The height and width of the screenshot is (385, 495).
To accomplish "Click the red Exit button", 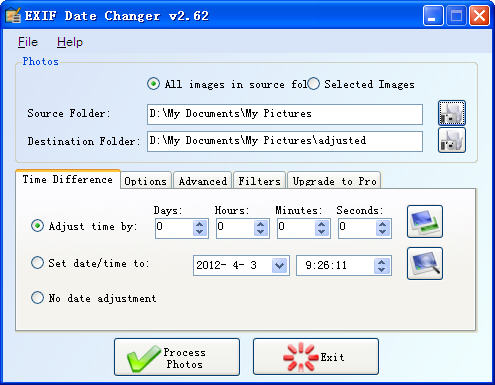I will [x=316, y=357].
